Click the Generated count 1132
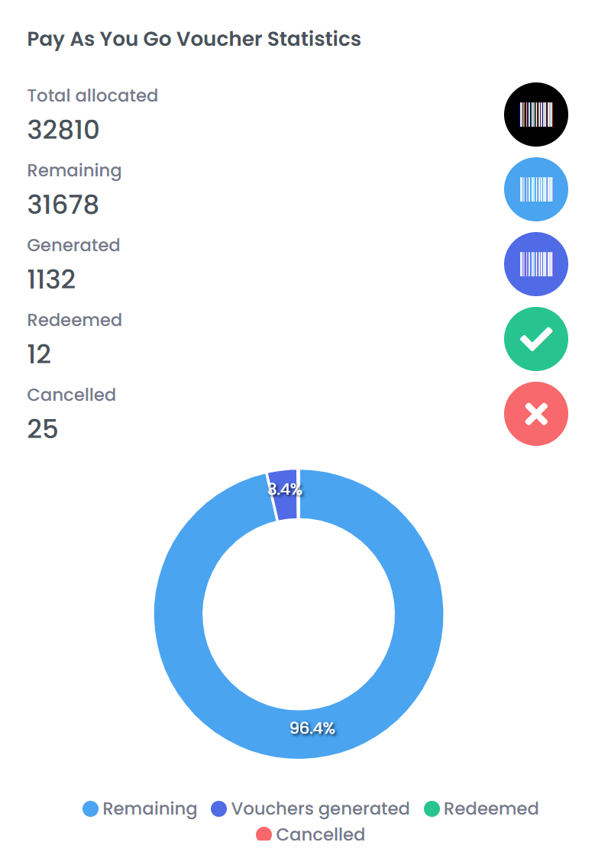 point(51,280)
